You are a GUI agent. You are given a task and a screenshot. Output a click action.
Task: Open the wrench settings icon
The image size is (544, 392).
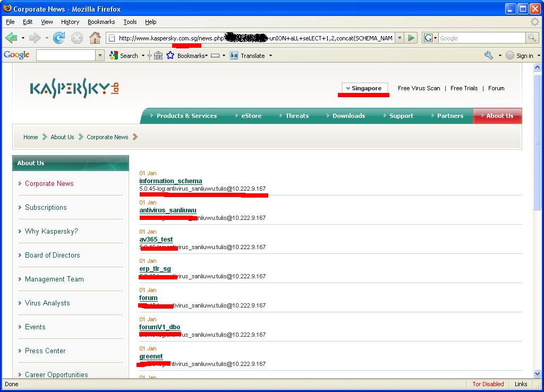[489, 55]
